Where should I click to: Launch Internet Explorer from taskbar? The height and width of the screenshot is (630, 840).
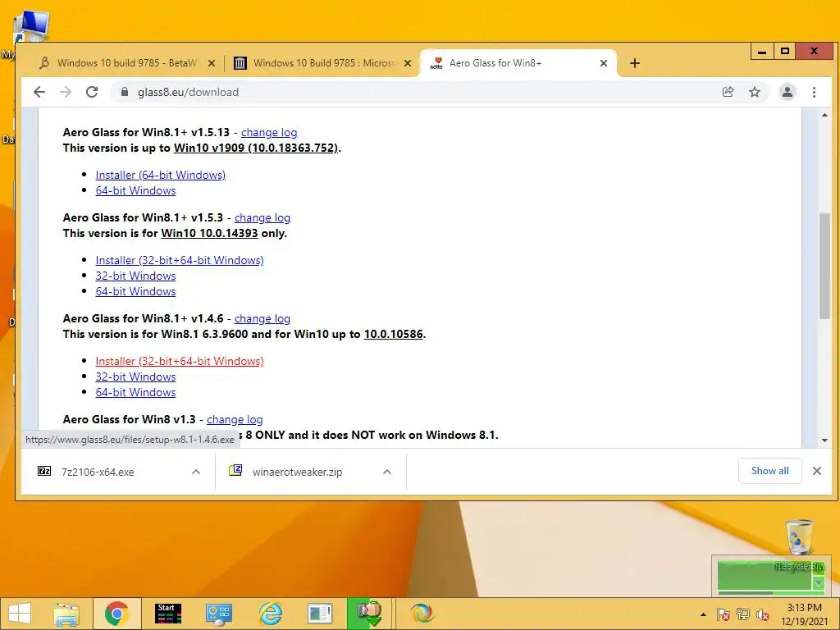click(269, 614)
